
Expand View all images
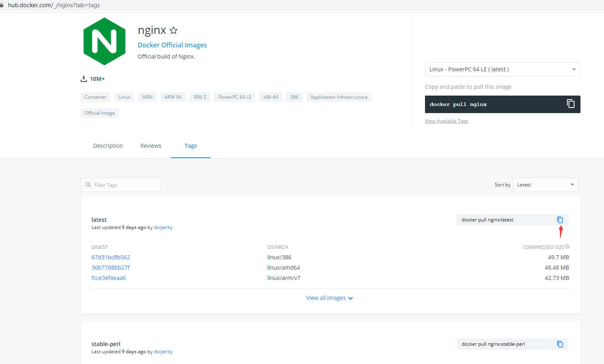click(x=329, y=298)
